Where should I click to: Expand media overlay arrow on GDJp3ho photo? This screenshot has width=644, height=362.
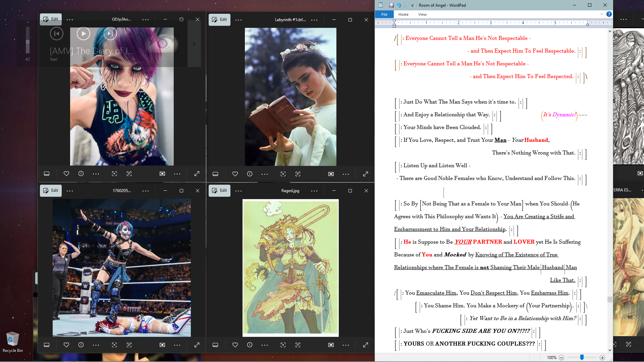tap(194, 44)
